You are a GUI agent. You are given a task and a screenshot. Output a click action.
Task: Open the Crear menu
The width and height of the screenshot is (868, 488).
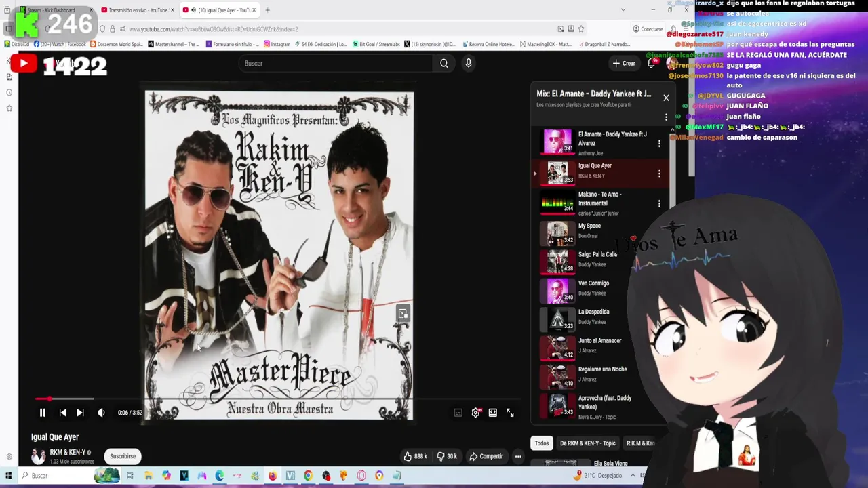[624, 63]
